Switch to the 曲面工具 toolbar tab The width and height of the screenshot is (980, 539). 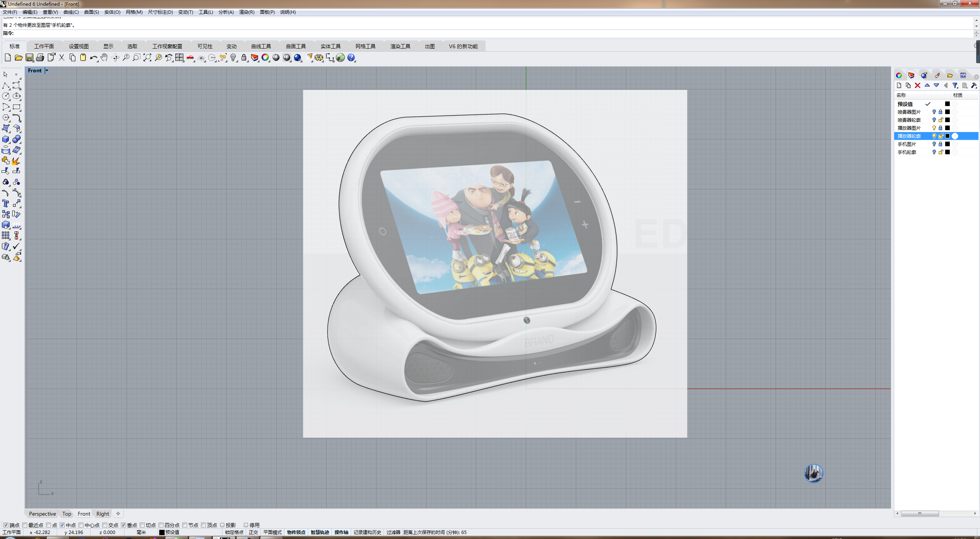click(296, 46)
